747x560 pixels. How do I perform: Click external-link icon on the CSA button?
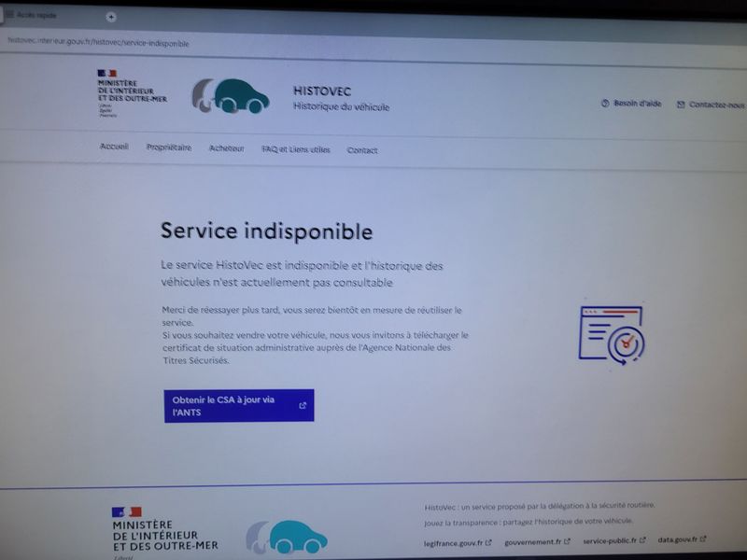pyautogui.click(x=302, y=405)
